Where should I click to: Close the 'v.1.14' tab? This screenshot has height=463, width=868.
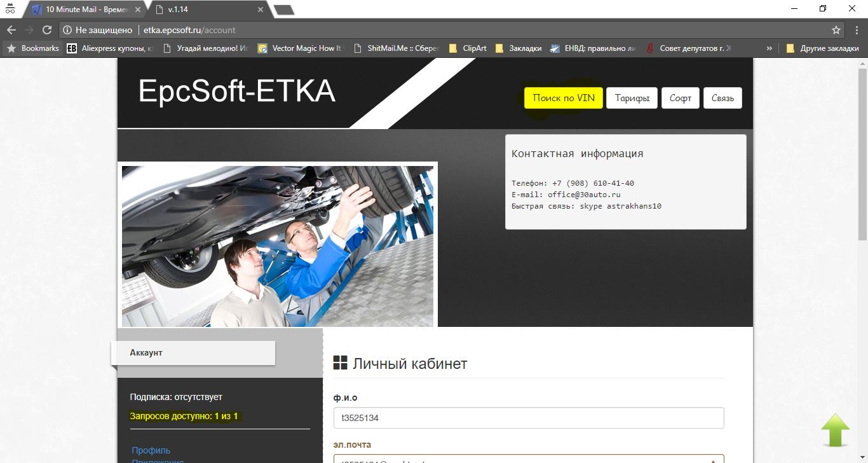(261, 10)
